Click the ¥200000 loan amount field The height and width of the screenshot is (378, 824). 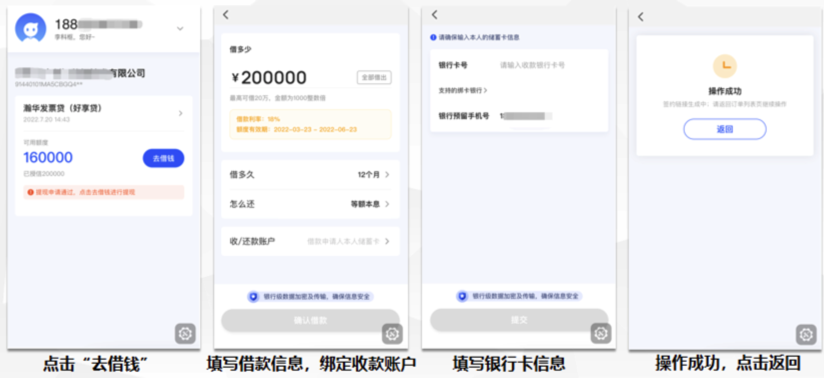(269, 78)
